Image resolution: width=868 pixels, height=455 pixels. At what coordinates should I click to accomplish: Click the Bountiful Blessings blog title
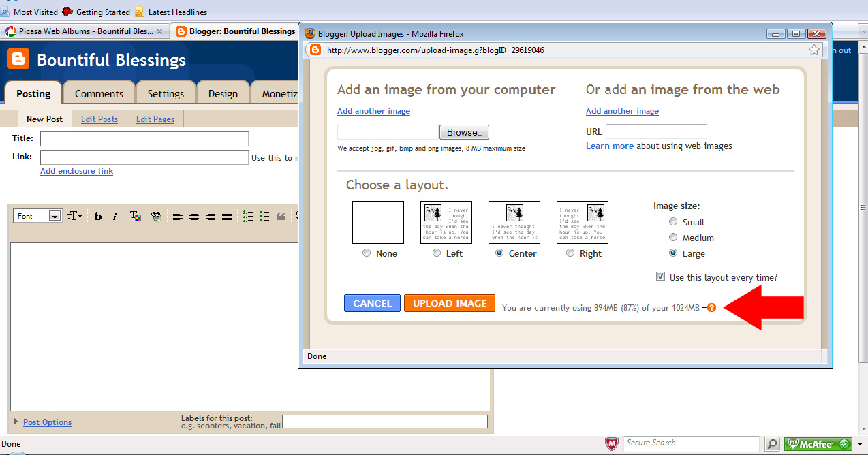pyautogui.click(x=111, y=60)
